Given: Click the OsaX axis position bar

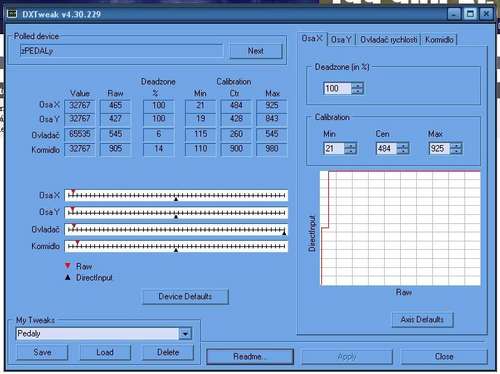Looking at the screenshot, I should (176, 195).
